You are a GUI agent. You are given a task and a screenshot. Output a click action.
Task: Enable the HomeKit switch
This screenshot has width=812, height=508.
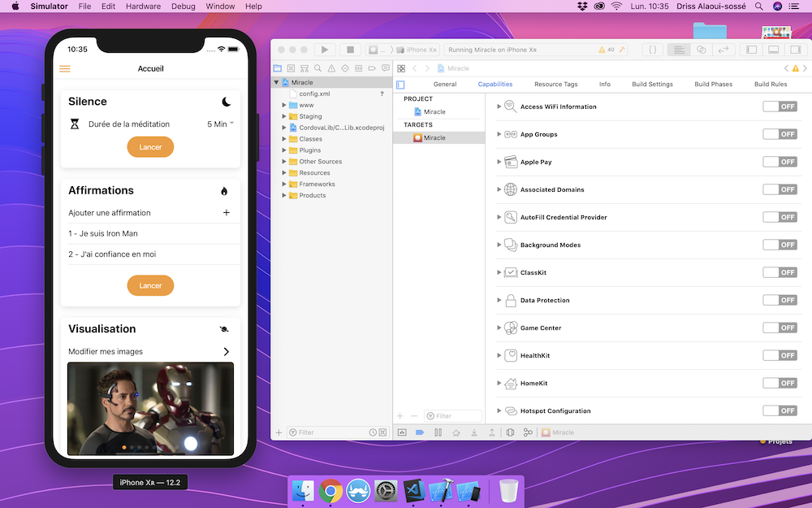[780, 383]
